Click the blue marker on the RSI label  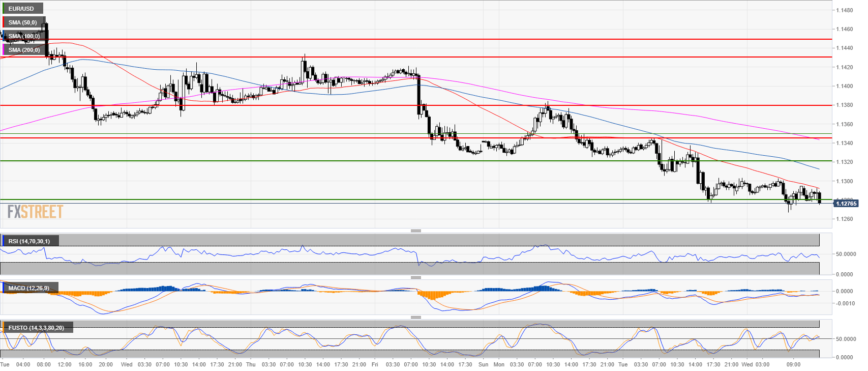(x=4, y=241)
